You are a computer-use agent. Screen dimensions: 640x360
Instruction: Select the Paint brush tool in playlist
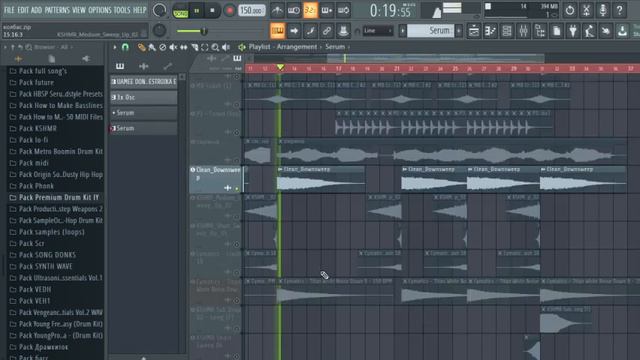[x=152, y=47]
